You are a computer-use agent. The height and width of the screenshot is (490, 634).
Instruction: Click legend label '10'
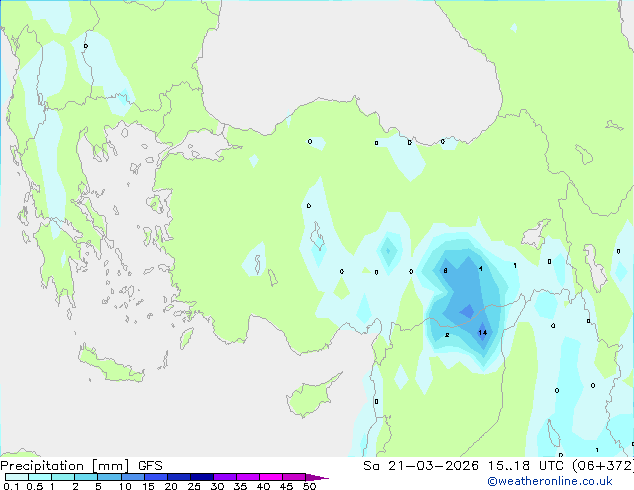pyautogui.click(x=125, y=486)
